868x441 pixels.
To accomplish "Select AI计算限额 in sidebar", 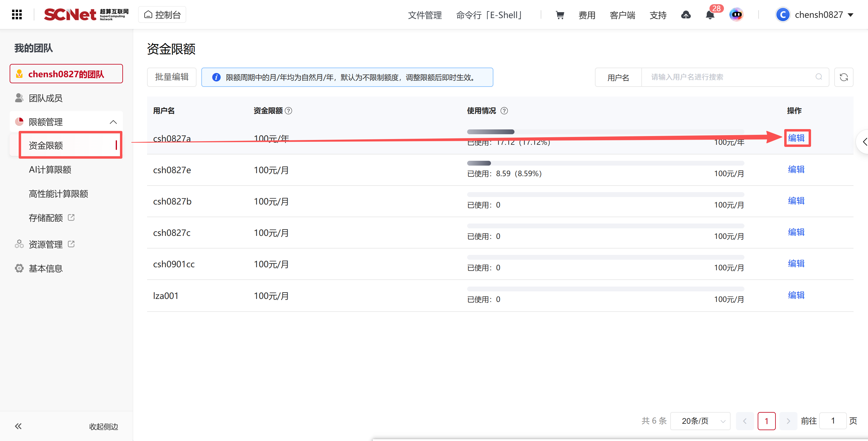I will [x=50, y=170].
